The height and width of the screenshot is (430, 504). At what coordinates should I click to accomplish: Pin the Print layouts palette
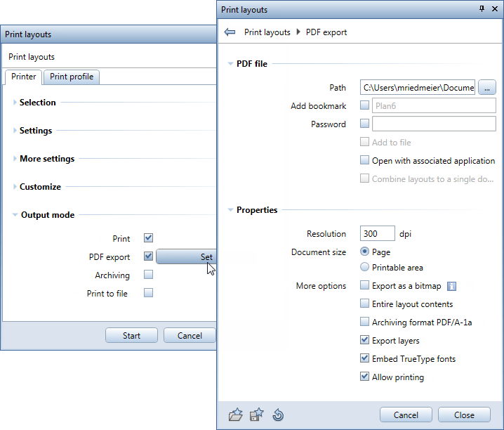click(x=482, y=9)
